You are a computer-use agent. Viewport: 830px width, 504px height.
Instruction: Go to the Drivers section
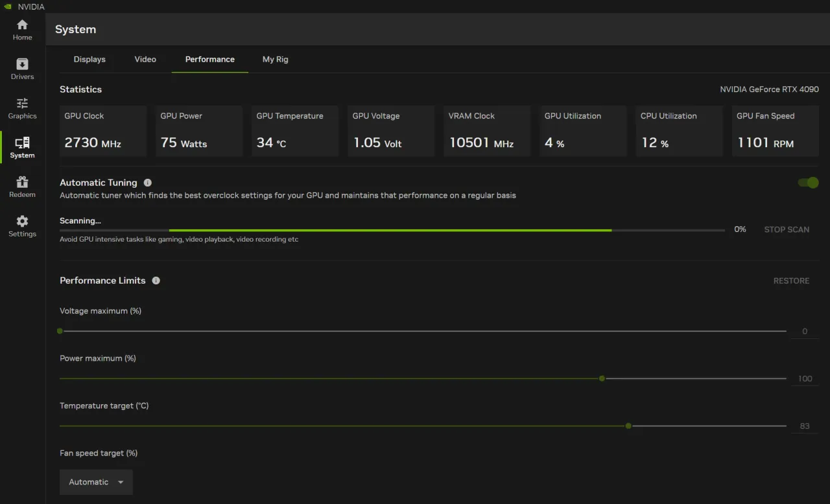[x=22, y=69]
